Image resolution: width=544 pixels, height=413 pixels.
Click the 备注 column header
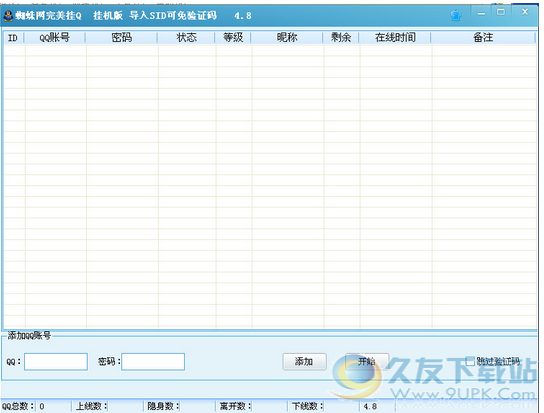point(483,37)
